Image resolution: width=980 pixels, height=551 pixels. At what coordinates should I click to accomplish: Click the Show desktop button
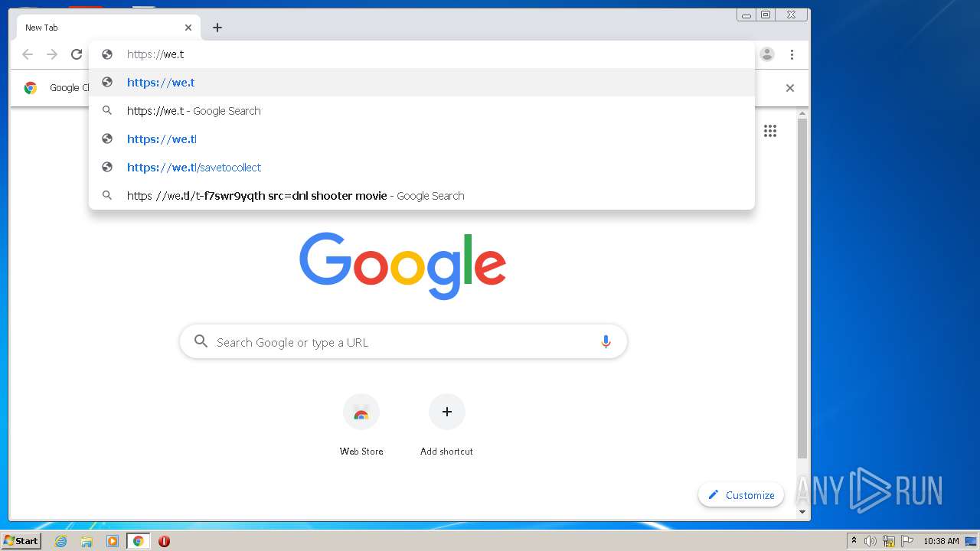coord(971,541)
